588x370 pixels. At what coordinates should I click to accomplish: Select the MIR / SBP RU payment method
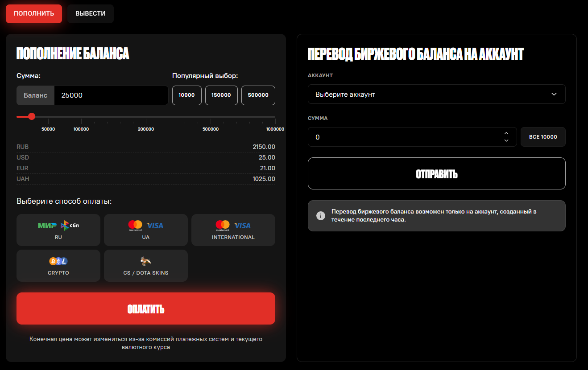click(x=58, y=230)
